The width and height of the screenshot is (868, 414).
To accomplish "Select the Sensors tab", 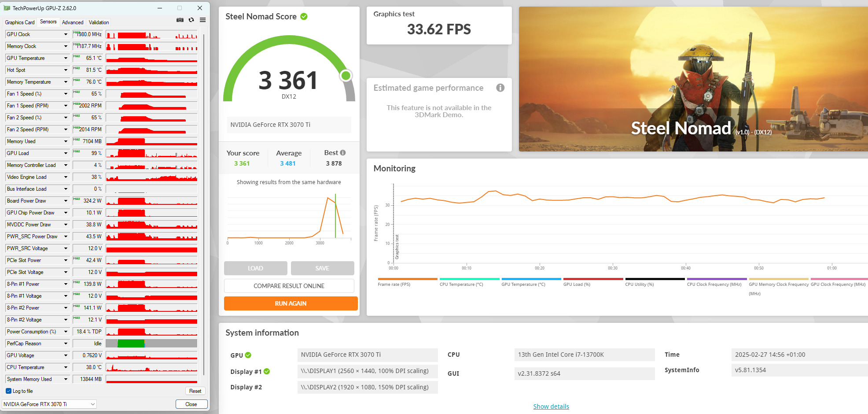I will [48, 22].
